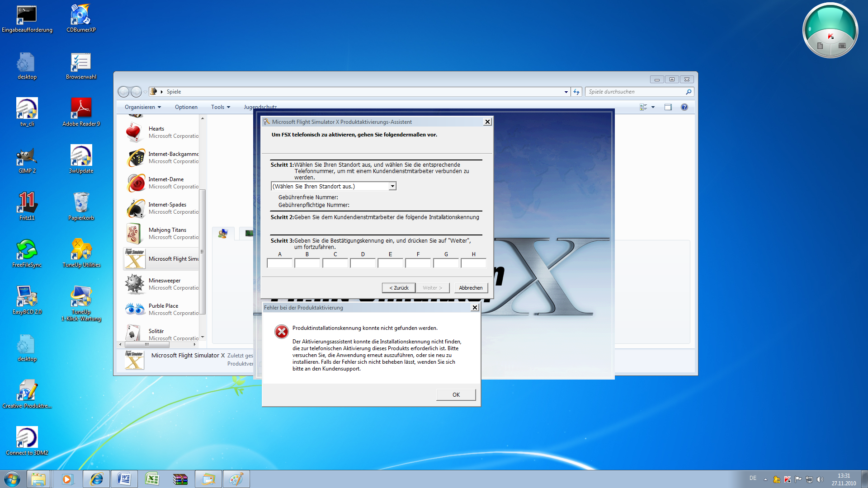Open Papierkorb recycle bin icon
This screenshot has height=488, width=868.
click(81, 207)
